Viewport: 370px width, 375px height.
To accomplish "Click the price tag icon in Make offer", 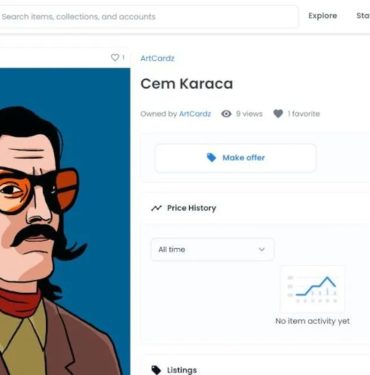I will (x=211, y=157).
